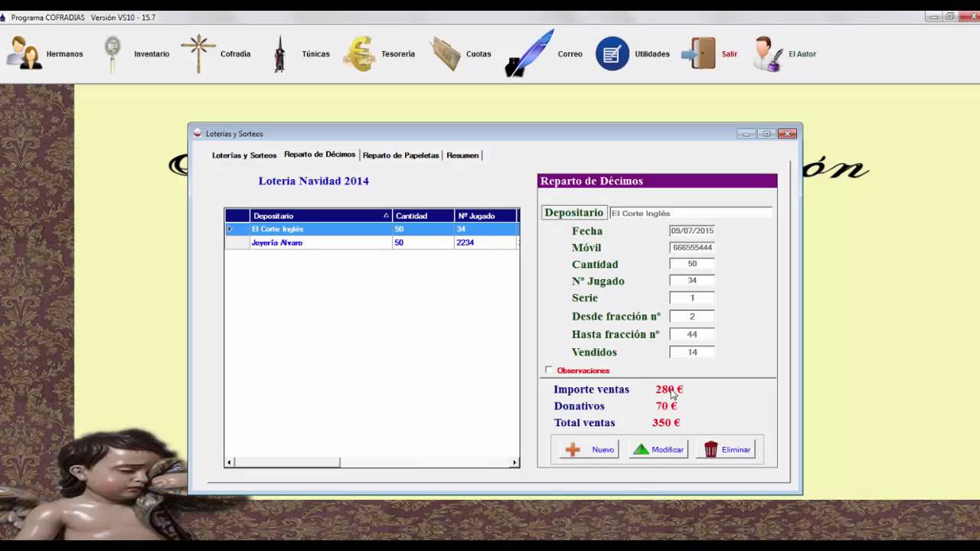Click the Loterías y Sorteos window icon
The height and width of the screenshot is (551, 980).
pos(198,133)
